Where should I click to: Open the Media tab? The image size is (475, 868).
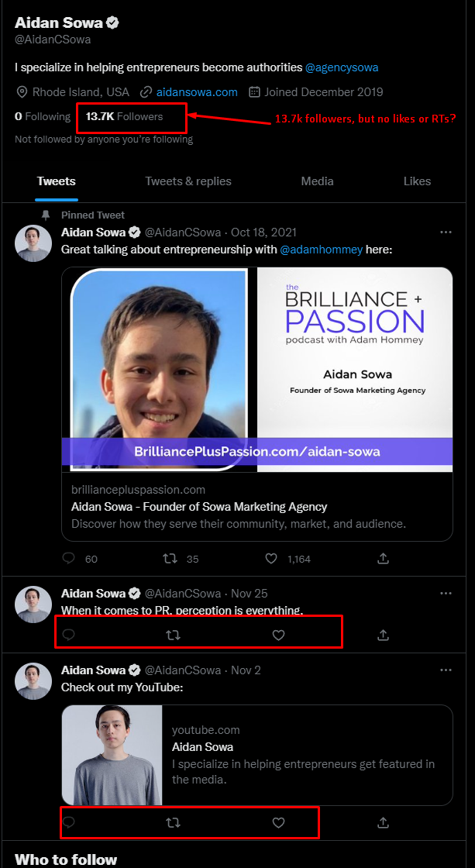(x=317, y=181)
